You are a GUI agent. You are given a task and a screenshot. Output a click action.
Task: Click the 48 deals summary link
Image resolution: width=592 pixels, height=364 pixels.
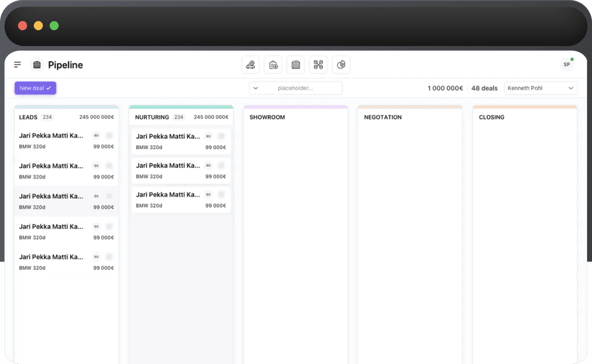pyautogui.click(x=485, y=88)
